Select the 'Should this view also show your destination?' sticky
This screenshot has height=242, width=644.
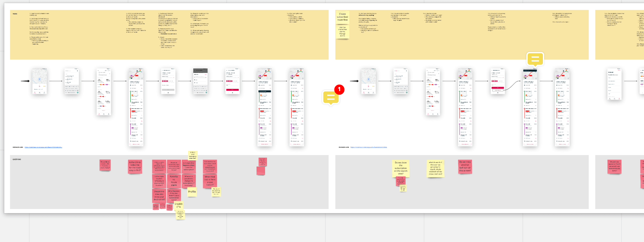159,196
